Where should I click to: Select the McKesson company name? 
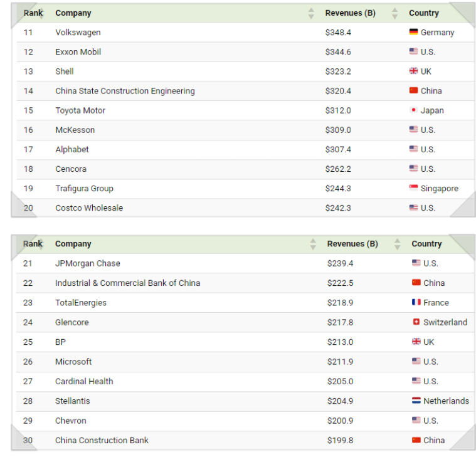75,130
